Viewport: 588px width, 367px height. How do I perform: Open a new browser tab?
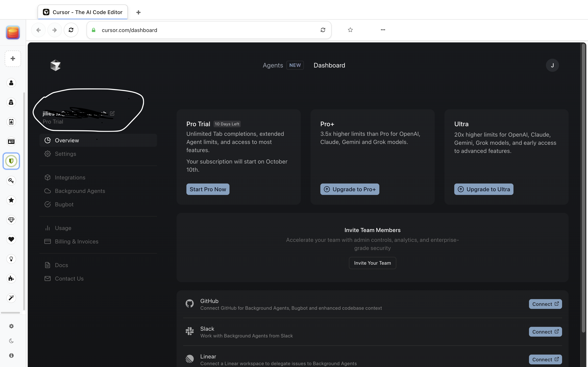138,12
